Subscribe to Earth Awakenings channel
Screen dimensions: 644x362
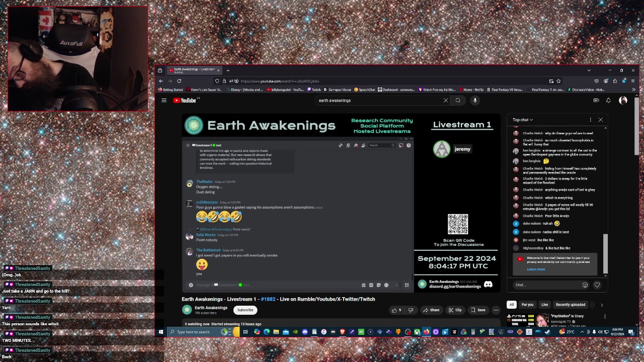pyautogui.click(x=246, y=310)
